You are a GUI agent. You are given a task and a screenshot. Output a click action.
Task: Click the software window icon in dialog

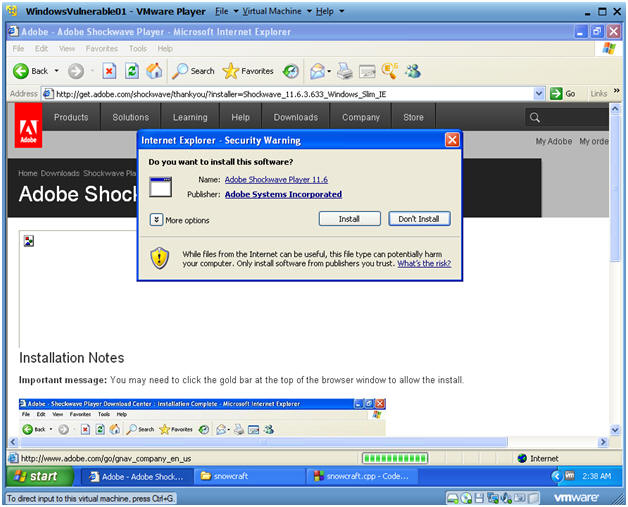pos(161,187)
